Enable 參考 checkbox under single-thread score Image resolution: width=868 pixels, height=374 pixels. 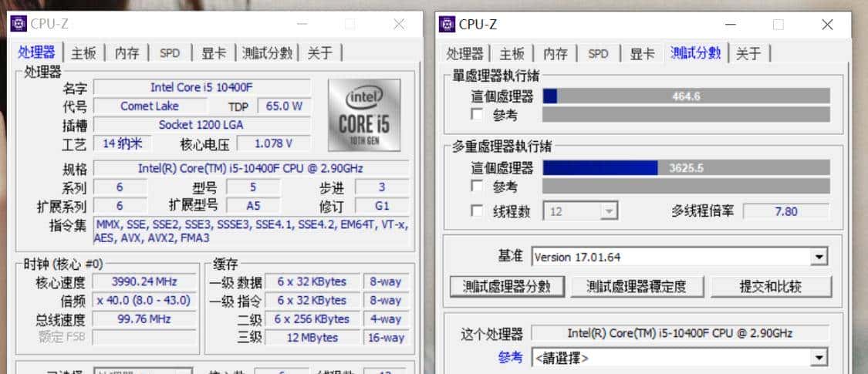(x=477, y=115)
